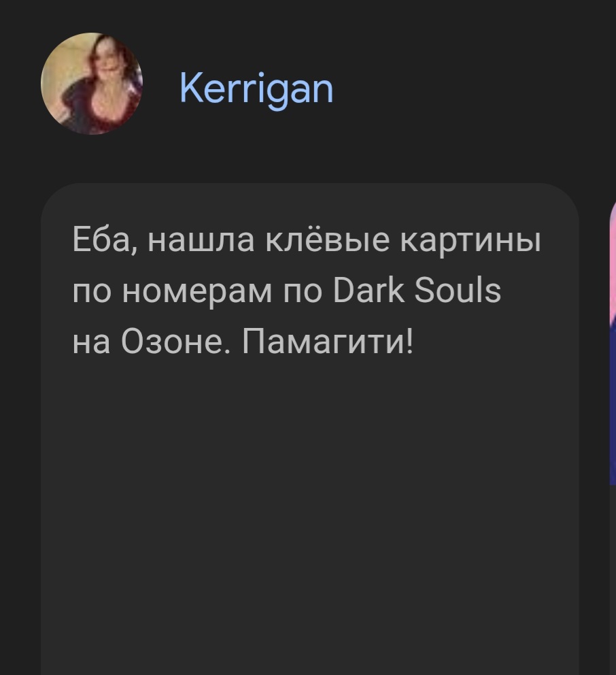Click the word "Памагити!" in the review
Screen dimensions: 616x675
[x=327, y=341]
